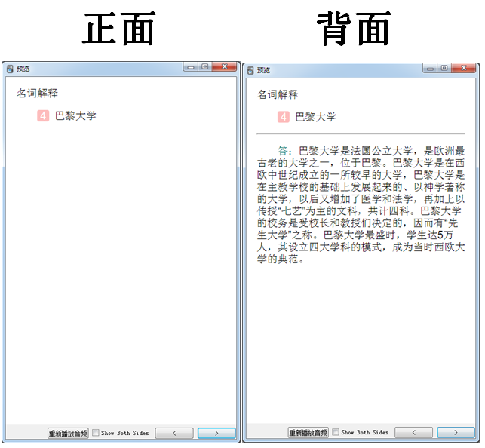Click replay audio button in left preview window
Viewport: 485px width, 448px height.
click(x=68, y=433)
